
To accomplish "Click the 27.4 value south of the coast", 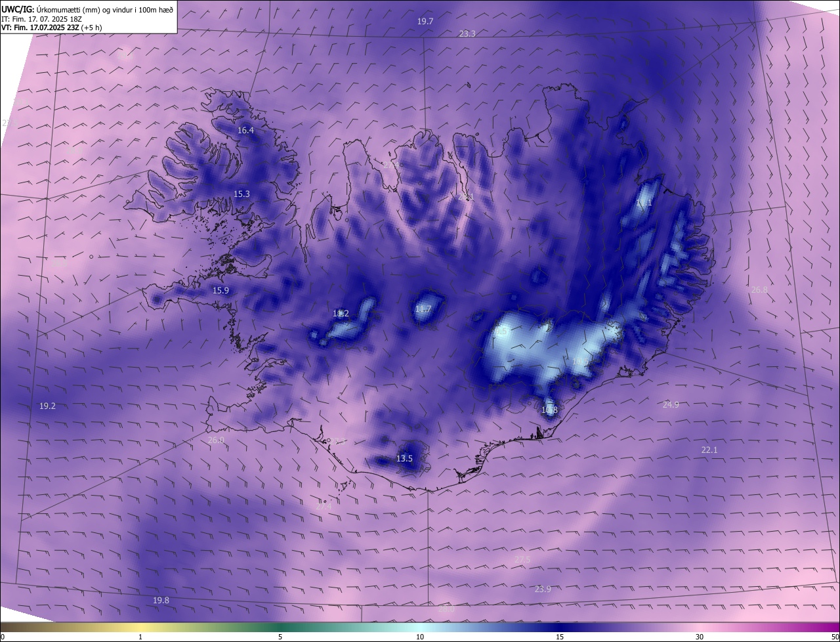I will click(x=324, y=507).
